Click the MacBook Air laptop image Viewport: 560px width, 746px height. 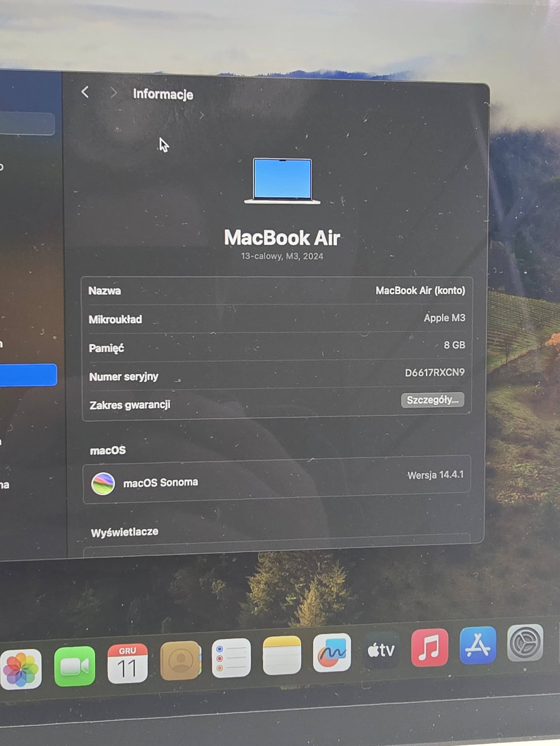click(282, 181)
